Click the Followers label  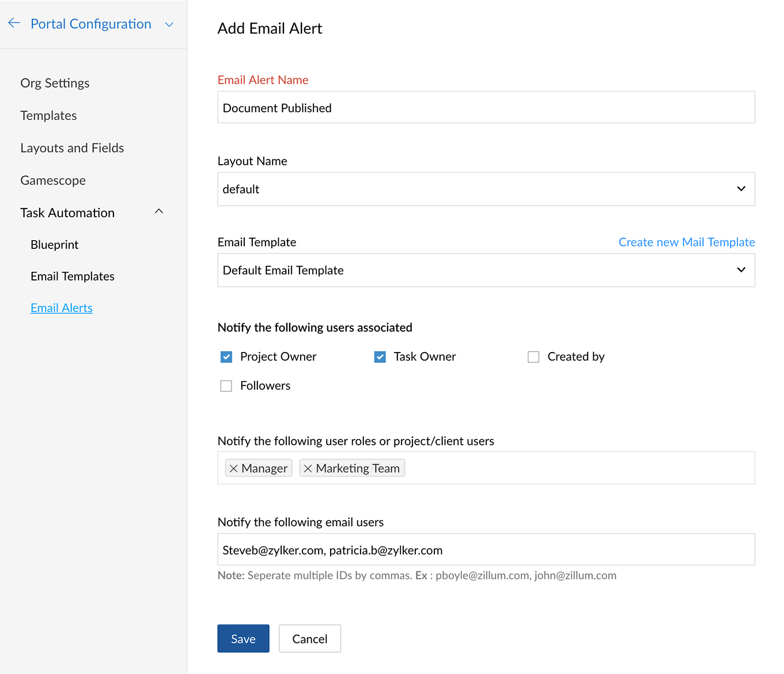[x=265, y=385]
